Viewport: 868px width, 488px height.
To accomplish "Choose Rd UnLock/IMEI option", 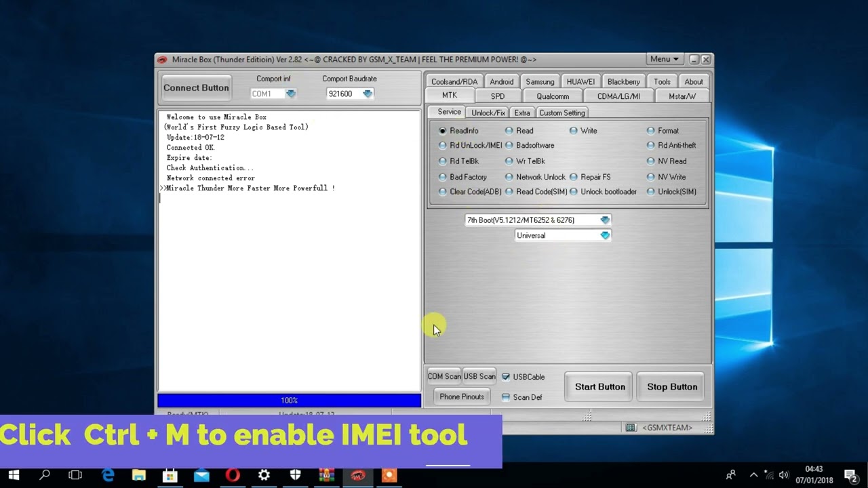I will [443, 145].
